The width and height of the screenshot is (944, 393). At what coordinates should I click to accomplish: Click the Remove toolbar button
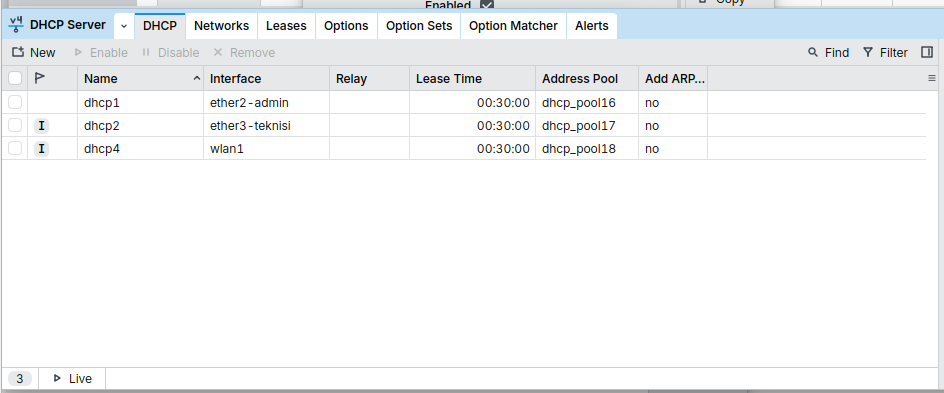tap(244, 52)
